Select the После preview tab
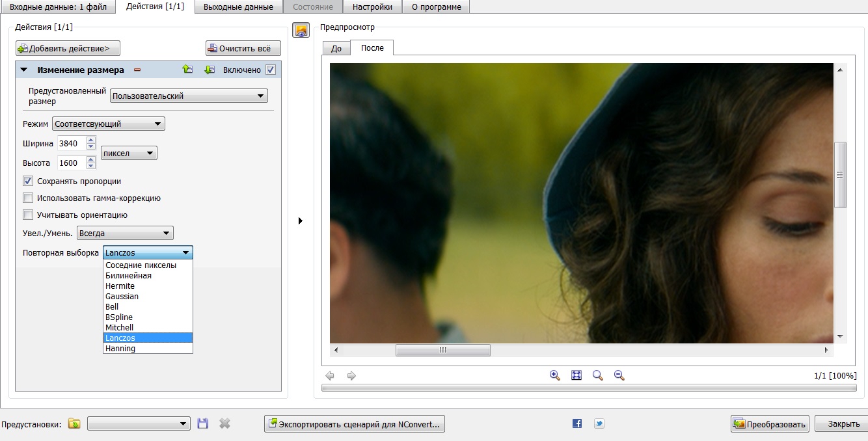The image size is (868, 441). pos(372,47)
